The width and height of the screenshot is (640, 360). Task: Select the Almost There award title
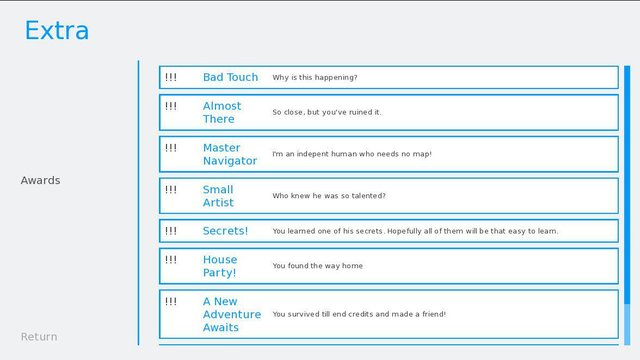(222, 112)
